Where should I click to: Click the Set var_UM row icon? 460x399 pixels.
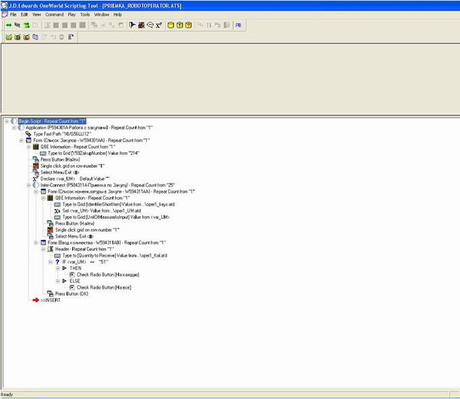tap(57, 211)
